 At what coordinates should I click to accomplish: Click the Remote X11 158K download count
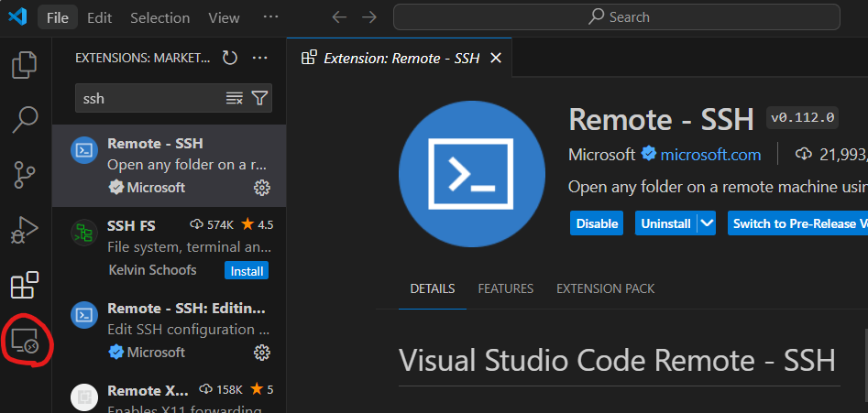[x=221, y=390]
